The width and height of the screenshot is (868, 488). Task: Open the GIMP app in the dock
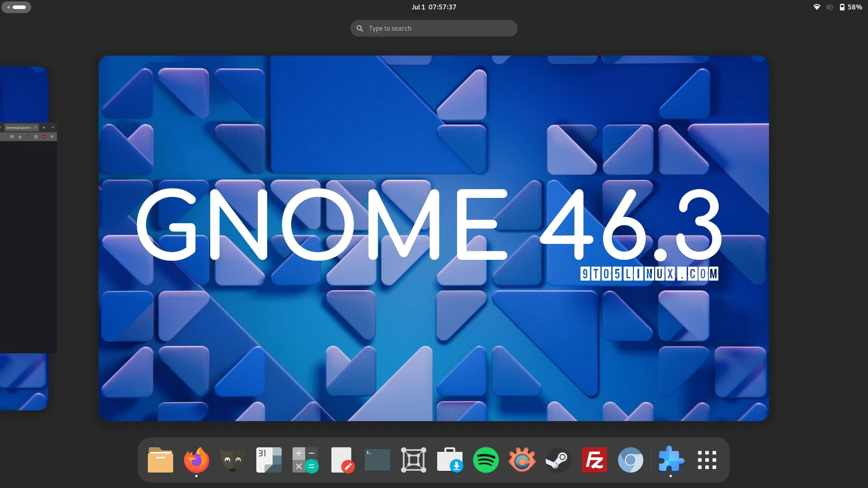(x=233, y=460)
